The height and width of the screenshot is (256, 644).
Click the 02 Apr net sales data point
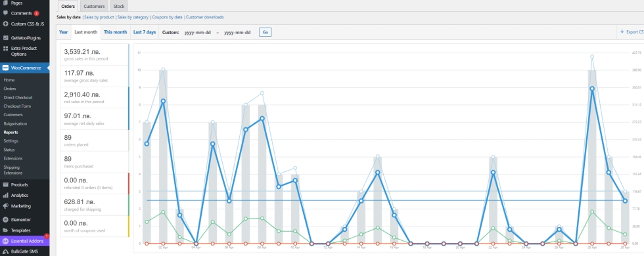coord(163,101)
